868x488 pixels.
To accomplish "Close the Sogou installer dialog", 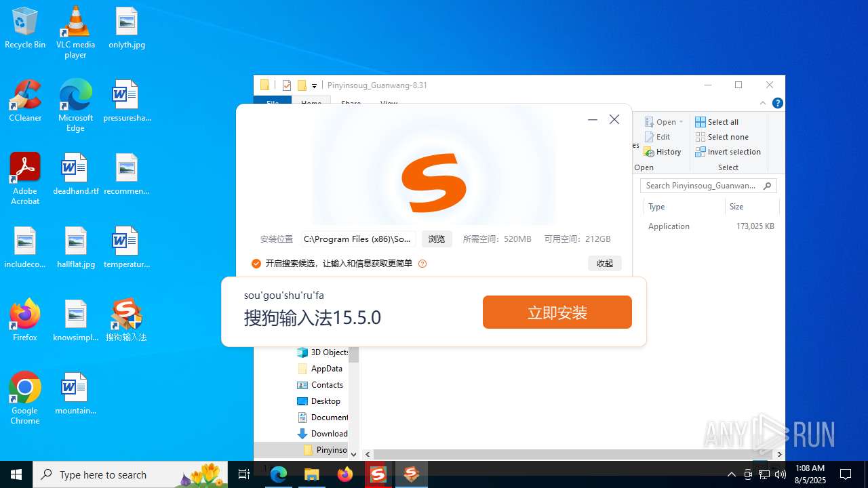I will 614,119.
